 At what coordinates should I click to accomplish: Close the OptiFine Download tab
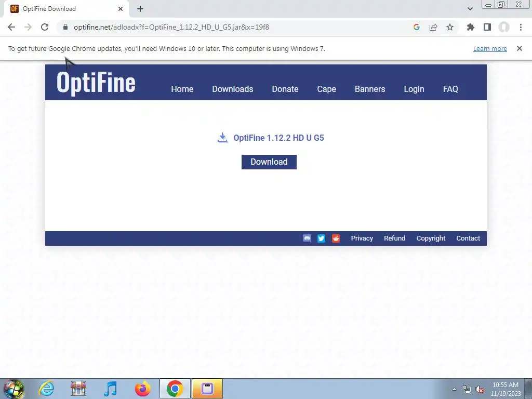click(x=121, y=9)
